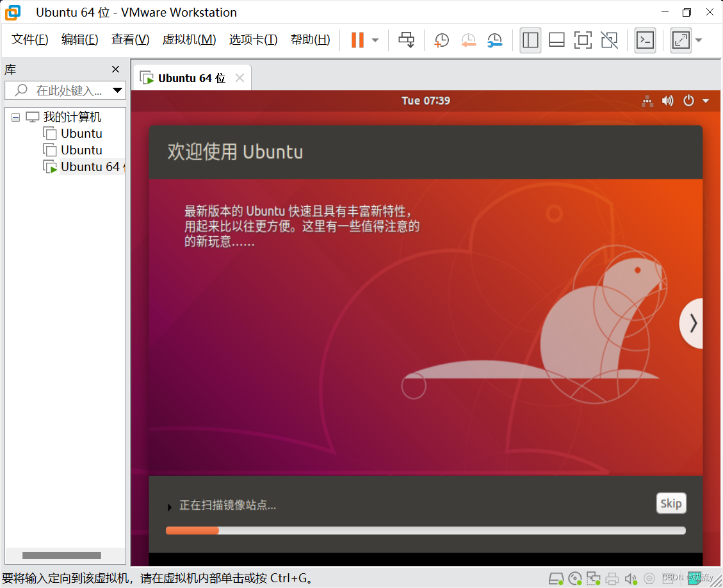Open the 选项卡(T) menu
The width and height of the screenshot is (723, 588).
pyautogui.click(x=253, y=40)
